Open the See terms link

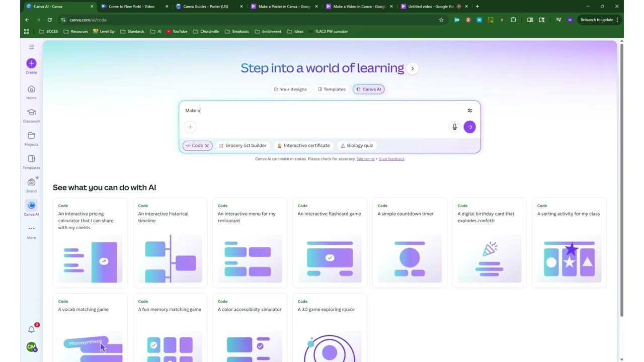(365, 159)
